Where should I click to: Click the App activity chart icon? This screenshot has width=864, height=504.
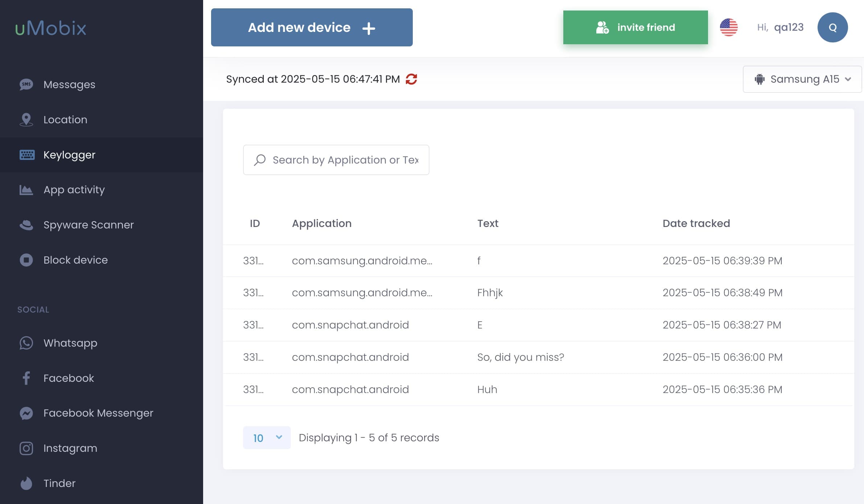(x=26, y=190)
